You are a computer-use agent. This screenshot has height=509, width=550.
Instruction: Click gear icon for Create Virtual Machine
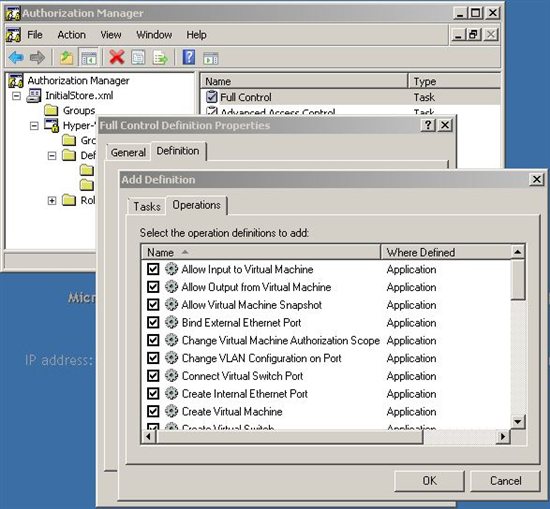[172, 411]
